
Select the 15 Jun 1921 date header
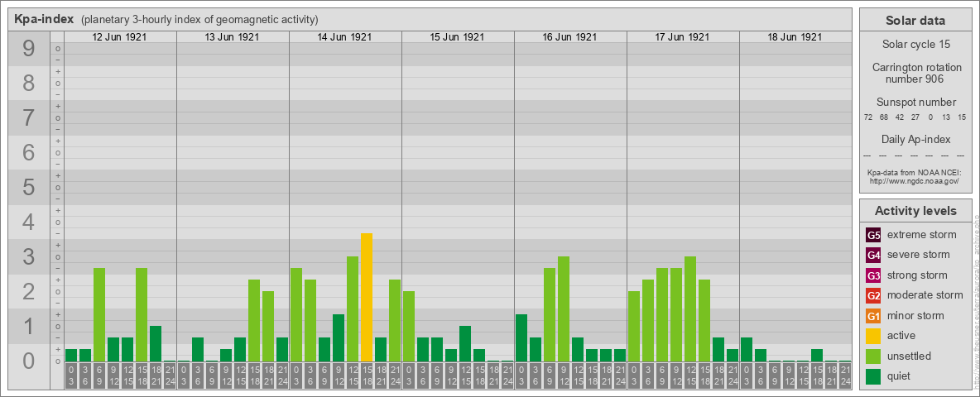click(x=457, y=37)
